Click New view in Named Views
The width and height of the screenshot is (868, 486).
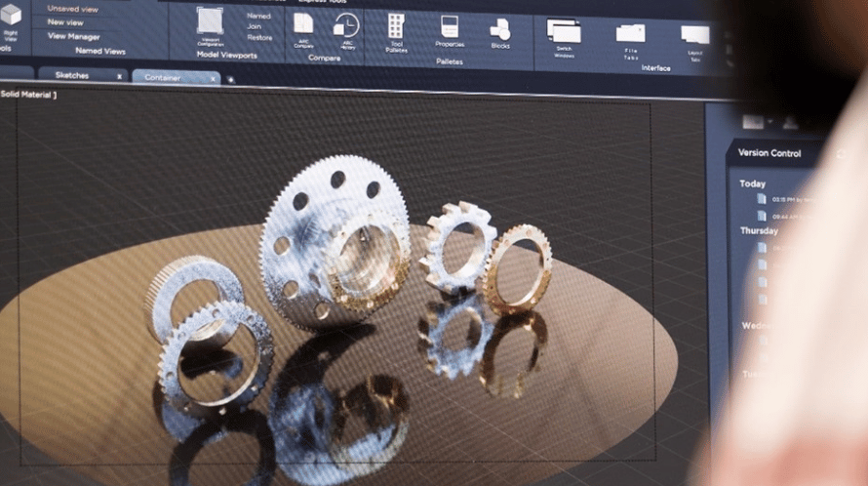tap(65, 21)
